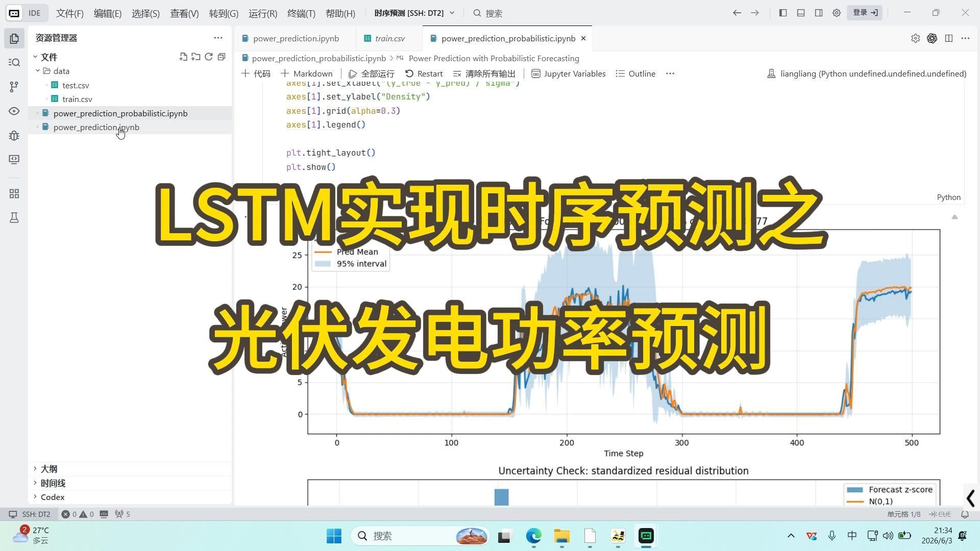Add a new 代码 code cell
980x551 pixels.
coord(256,73)
